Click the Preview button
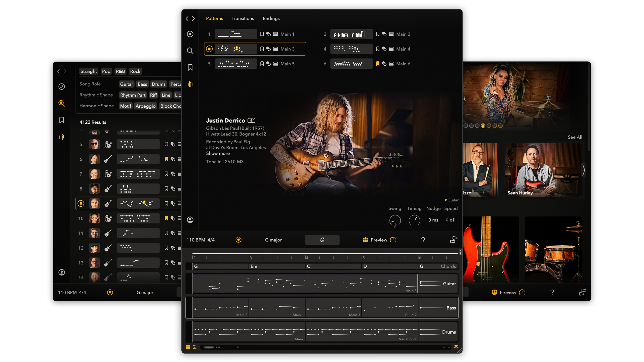 coord(379,240)
